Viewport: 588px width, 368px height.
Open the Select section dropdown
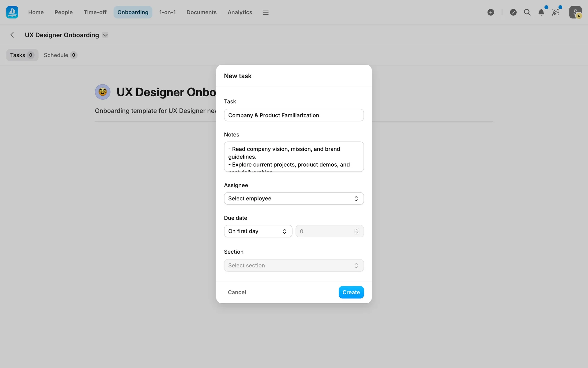click(x=294, y=266)
